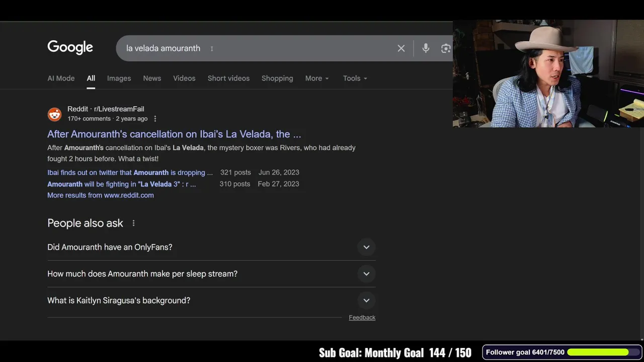Click the Google logo
Viewport: 644px width, 362px height.
70,48
